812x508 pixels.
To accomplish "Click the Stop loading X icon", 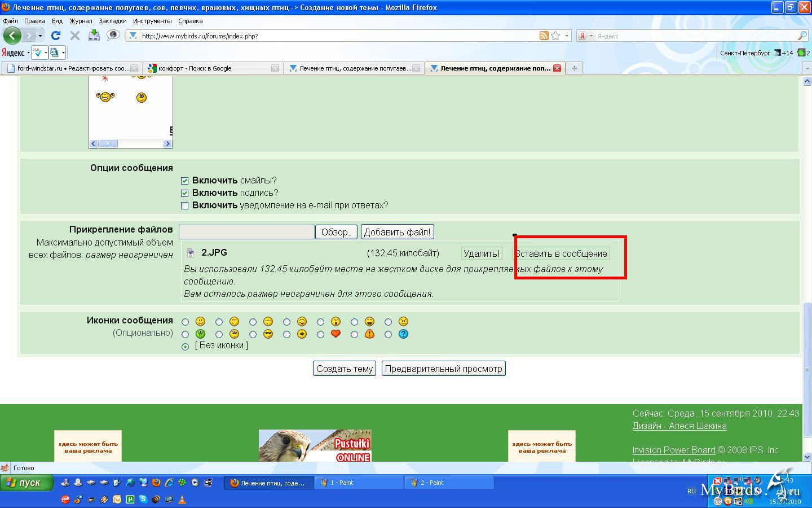I will pyautogui.click(x=74, y=36).
